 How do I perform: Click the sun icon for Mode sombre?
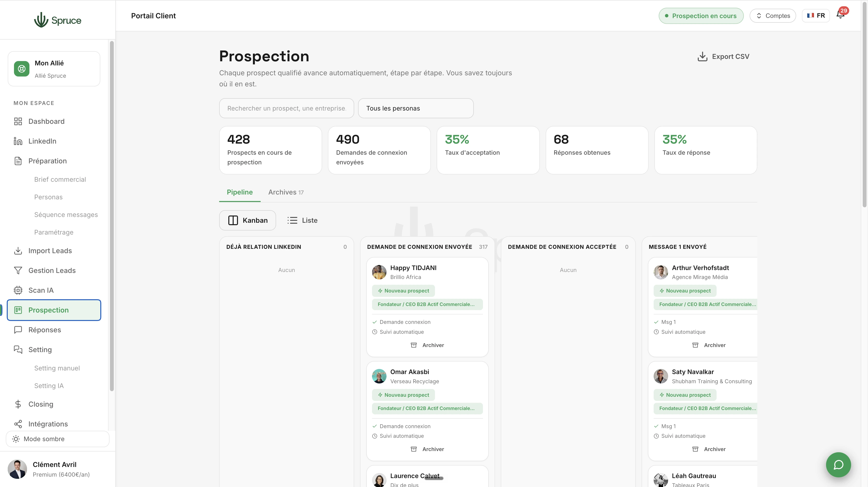pos(16,439)
